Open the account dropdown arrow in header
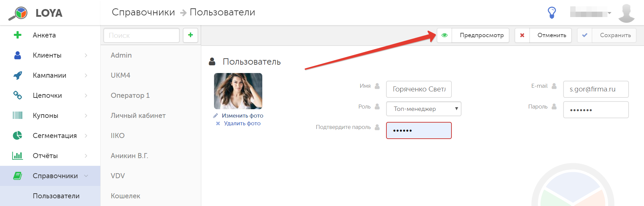The width and height of the screenshot is (644, 206). tap(609, 13)
